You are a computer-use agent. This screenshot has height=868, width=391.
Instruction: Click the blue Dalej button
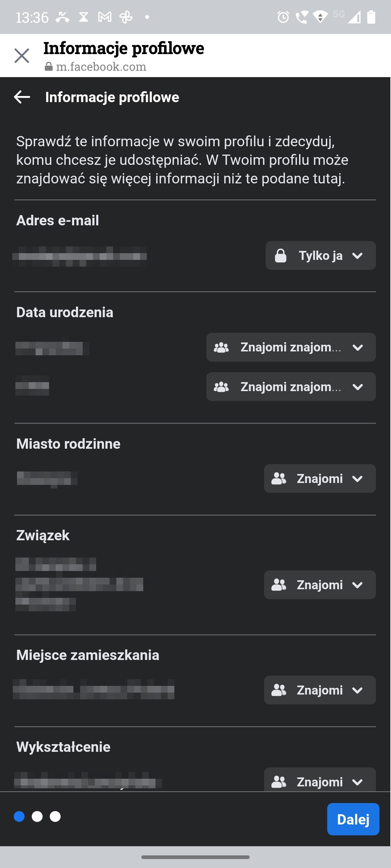pyautogui.click(x=353, y=819)
